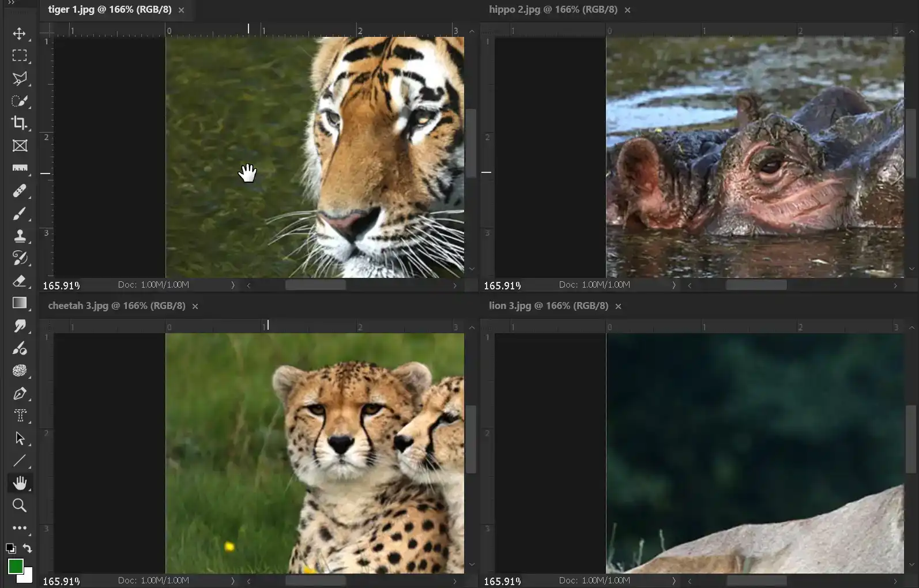Screen dimensions: 919x588
Task: Select the Gradient tool
Action: [20, 303]
